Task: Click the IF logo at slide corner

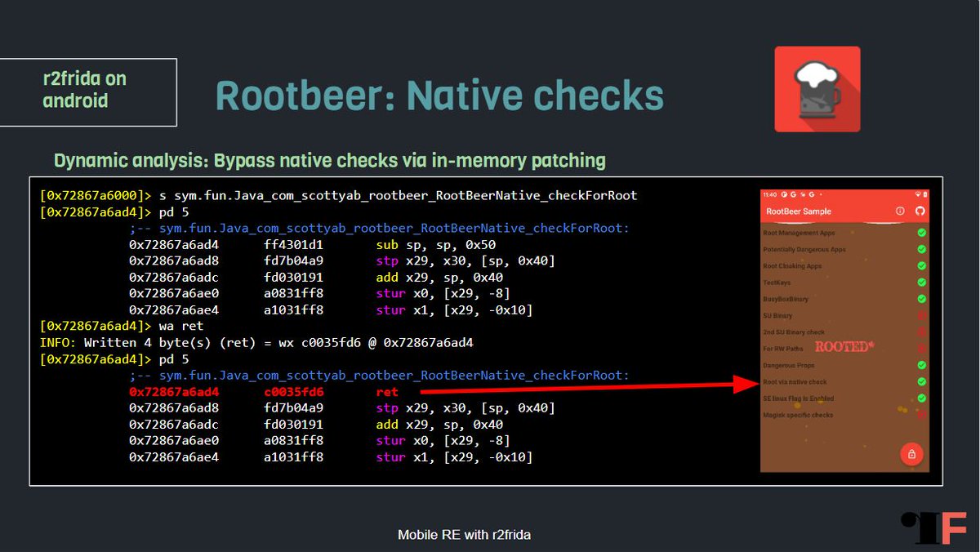Action: tap(933, 528)
